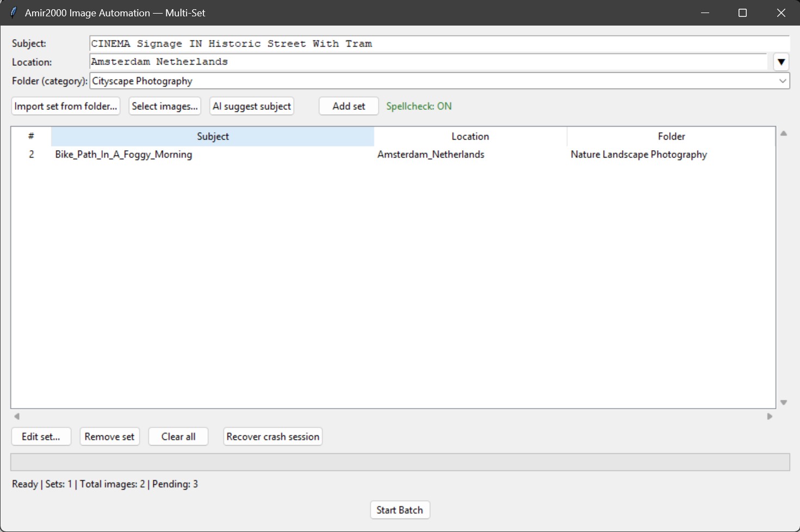The image size is (800, 532).
Task: Click Edit set
Action: tap(41, 436)
